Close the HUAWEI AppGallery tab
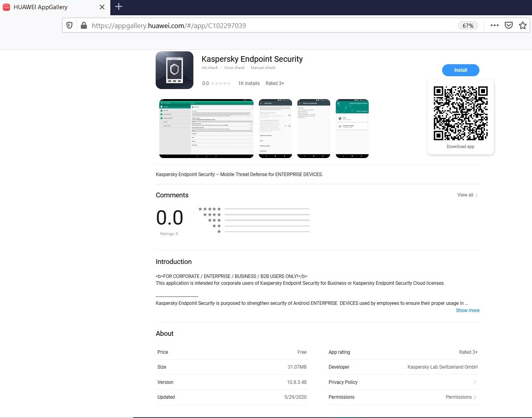Viewport: 532px width, 418px height. tap(102, 7)
